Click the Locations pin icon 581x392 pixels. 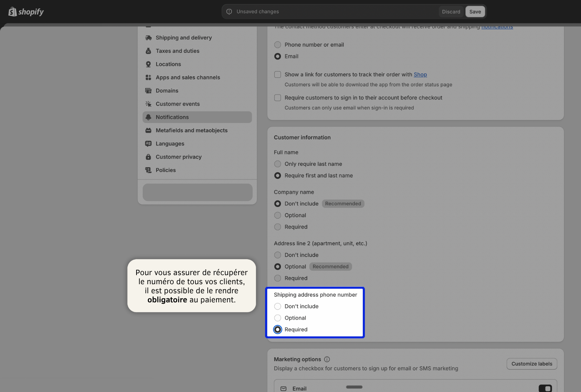click(x=148, y=64)
